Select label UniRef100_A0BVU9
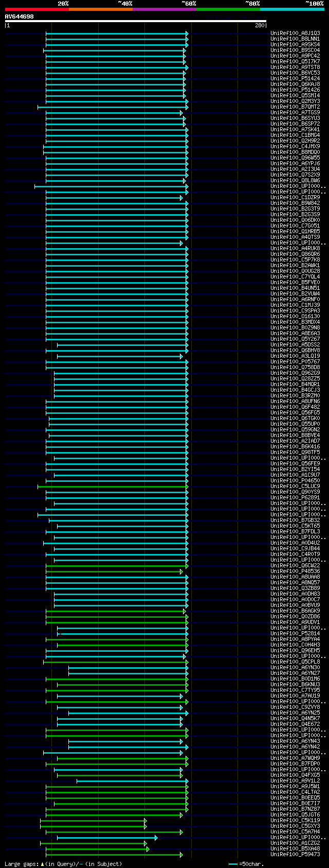 click(x=295, y=605)
